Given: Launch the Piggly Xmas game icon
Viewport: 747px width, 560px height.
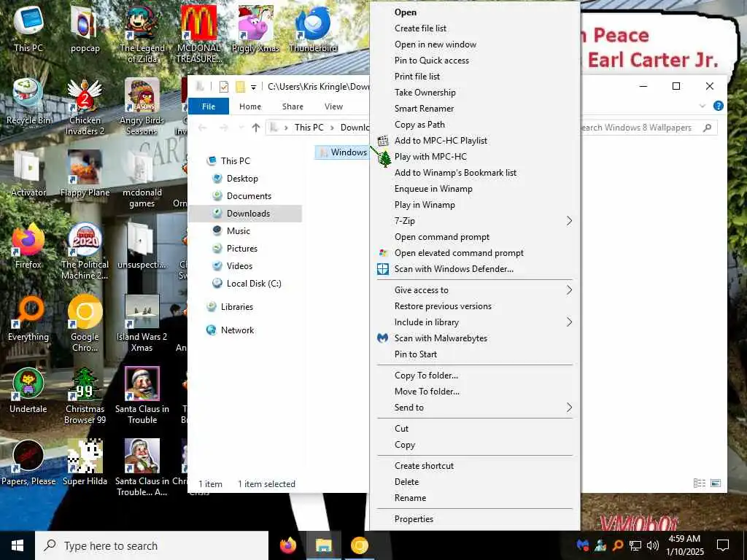Looking at the screenshot, I should 255,28.
